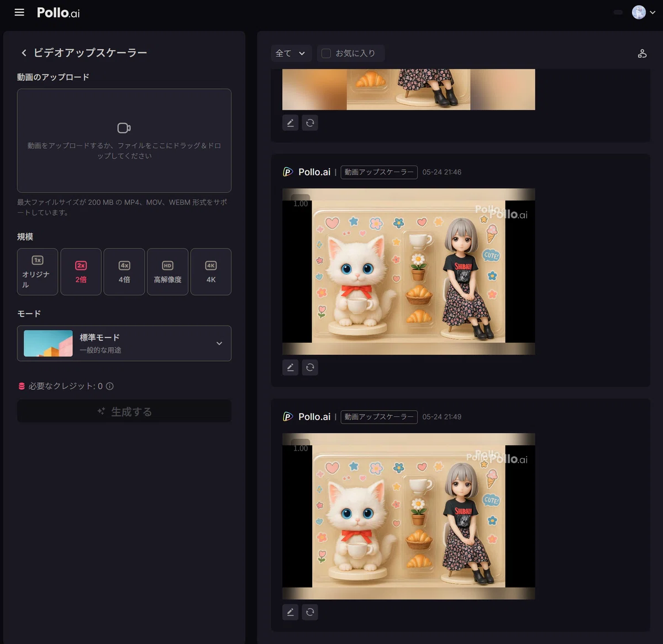Image resolution: width=663 pixels, height=644 pixels.
Task: Expand account menu chevron beside avatar
Action: pos(653,12)
